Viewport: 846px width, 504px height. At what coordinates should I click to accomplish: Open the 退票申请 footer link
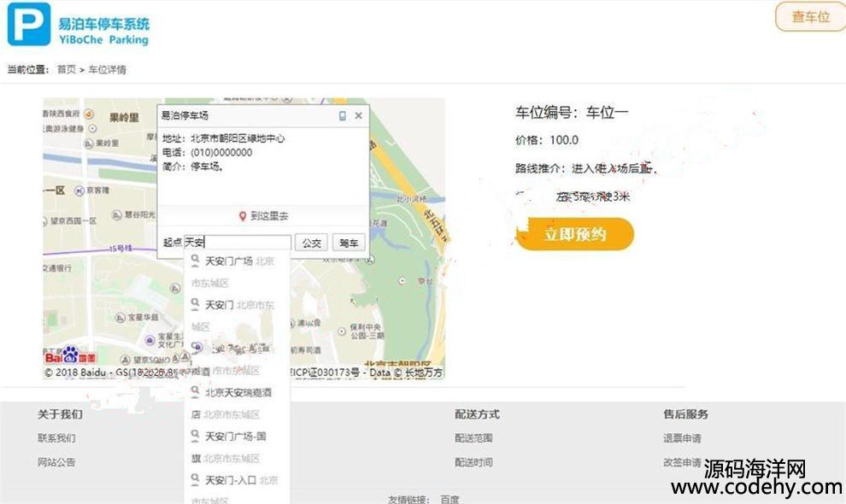click(x=683, y=438)
